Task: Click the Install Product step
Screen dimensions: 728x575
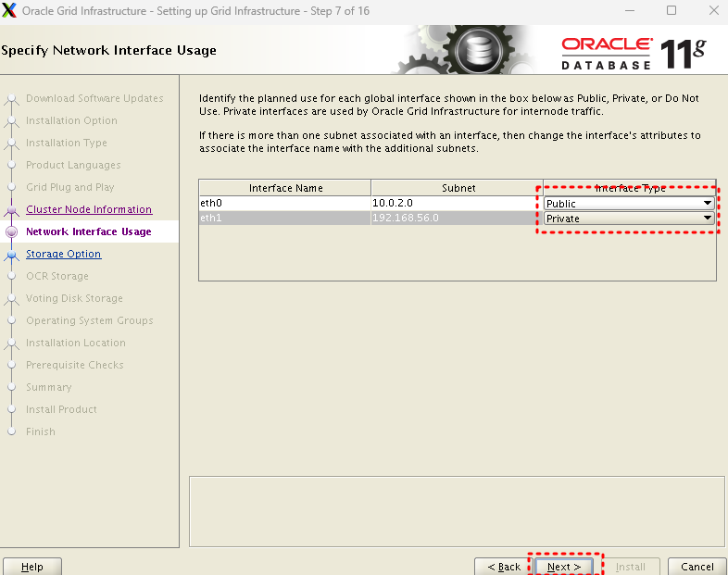Action: (61, 409)
